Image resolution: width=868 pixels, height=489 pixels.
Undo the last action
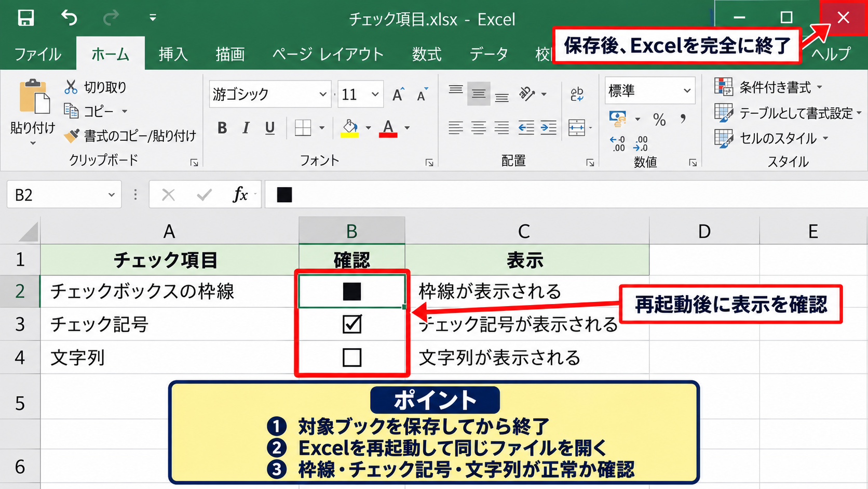point(69,18)
